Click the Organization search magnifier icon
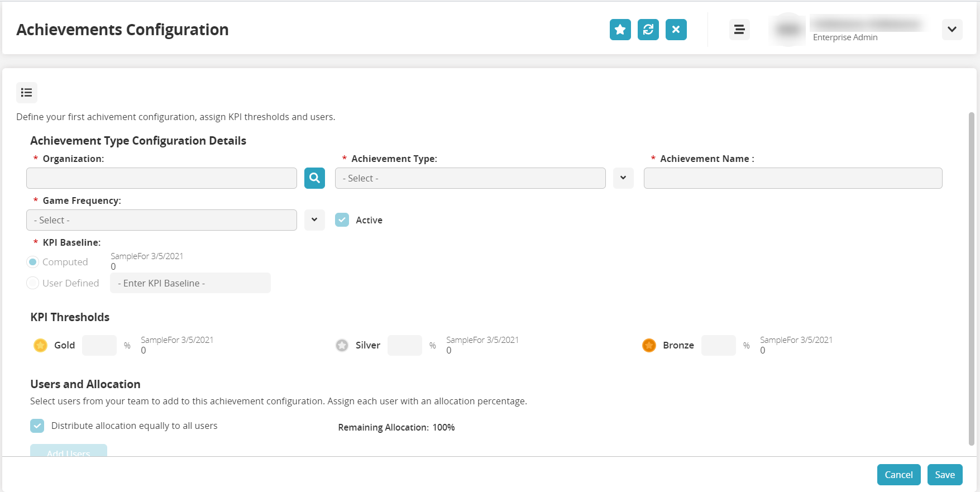 (x=314, y=178)
